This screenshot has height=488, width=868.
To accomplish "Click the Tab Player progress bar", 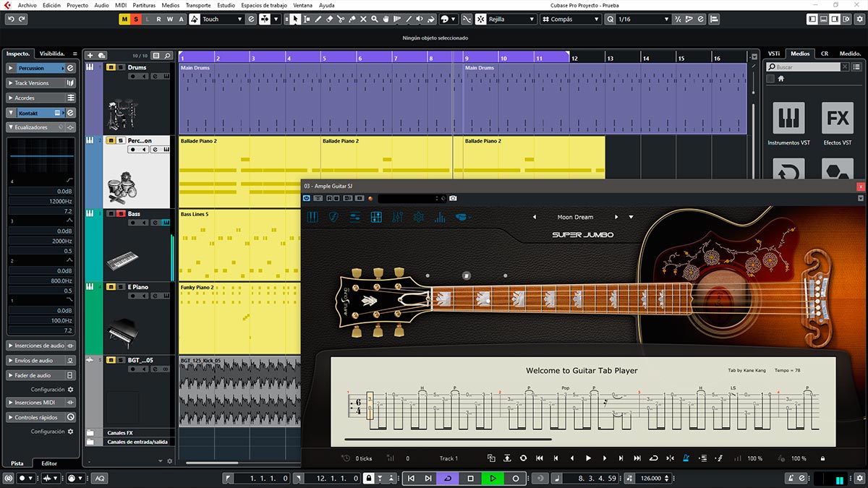I will [448, 440].
